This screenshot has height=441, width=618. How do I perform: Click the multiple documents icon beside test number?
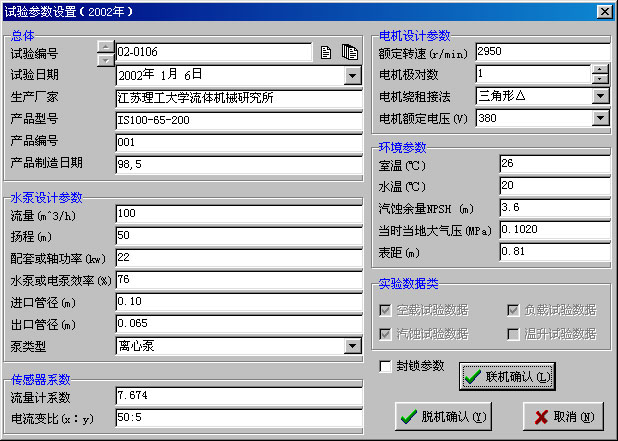tap(350, 52)
